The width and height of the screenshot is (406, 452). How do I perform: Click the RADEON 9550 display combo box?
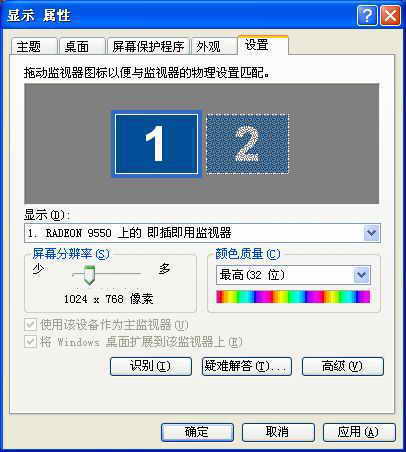202,233
